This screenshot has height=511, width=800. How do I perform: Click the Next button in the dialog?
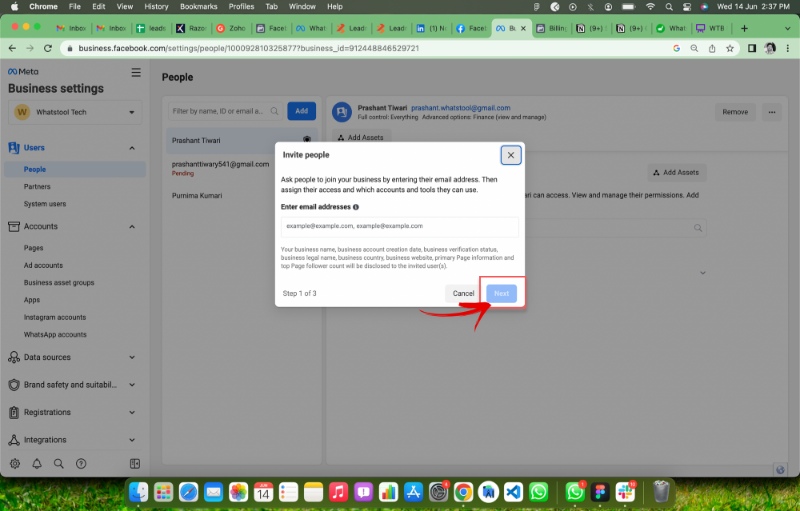point(501,293)
